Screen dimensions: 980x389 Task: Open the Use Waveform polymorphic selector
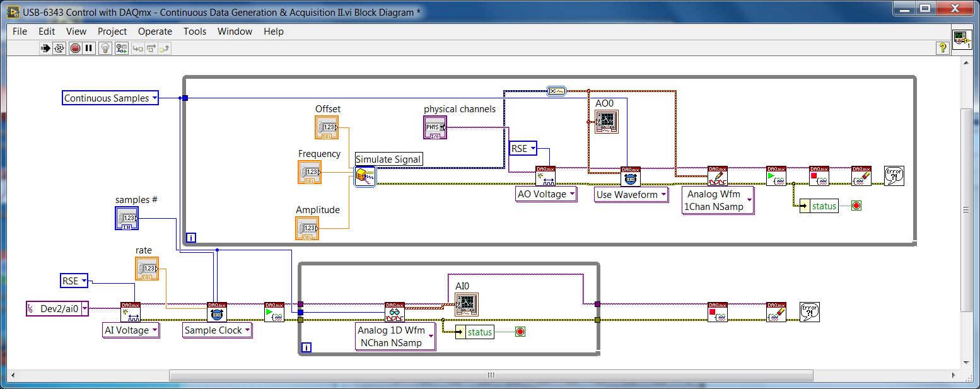(632, 195)
